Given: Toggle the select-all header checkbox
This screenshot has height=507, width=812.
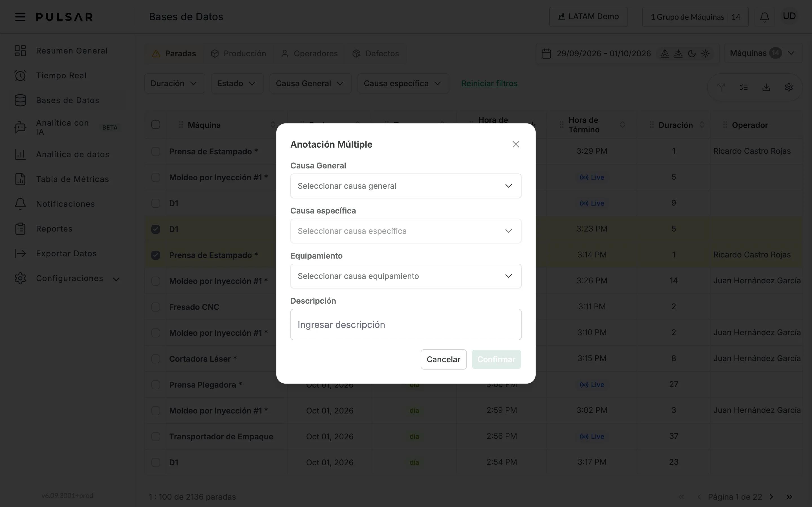Looking at the screenshot, I should point(155,125).
